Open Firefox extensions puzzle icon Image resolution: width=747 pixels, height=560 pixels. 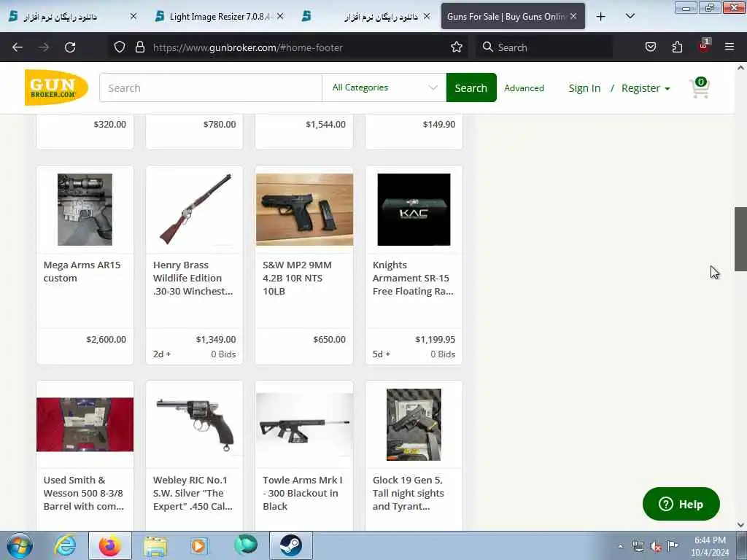coord(677,47)
